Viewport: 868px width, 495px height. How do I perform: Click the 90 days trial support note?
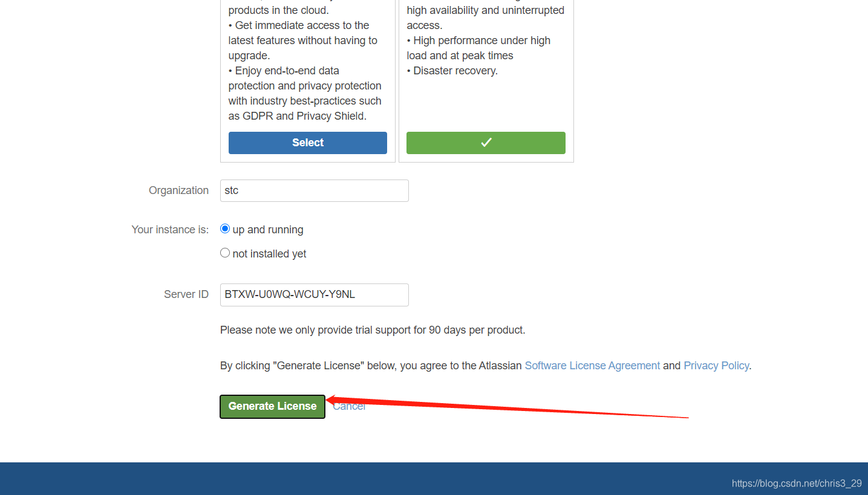(373, 330)
